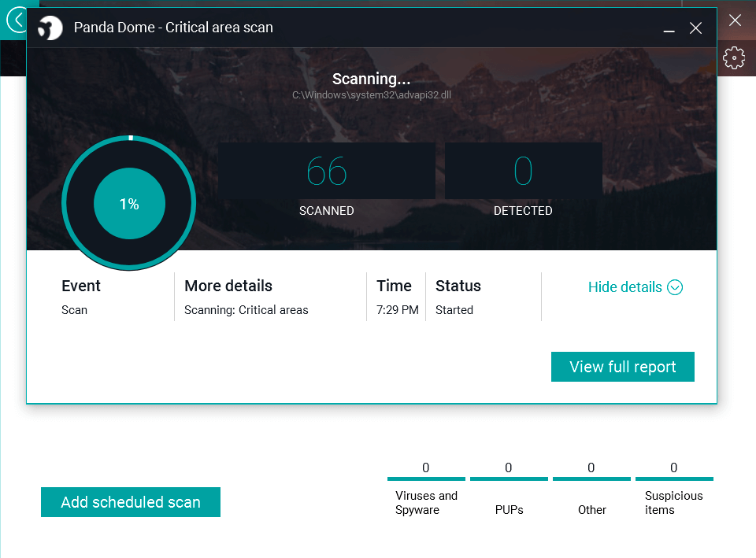Viewport: 756px width, 558px height.
Task: Click the circled chevron beside Hide details
Action: (x=675, y=287)
